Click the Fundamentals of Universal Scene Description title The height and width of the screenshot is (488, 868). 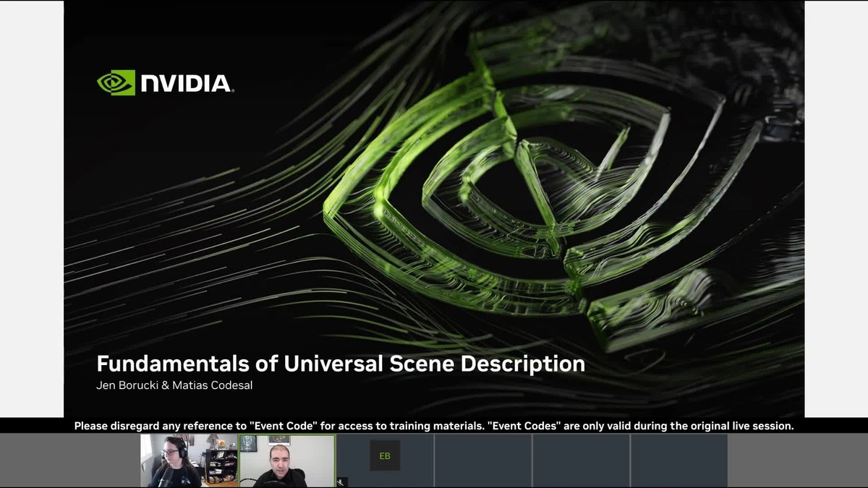point(341,363)
